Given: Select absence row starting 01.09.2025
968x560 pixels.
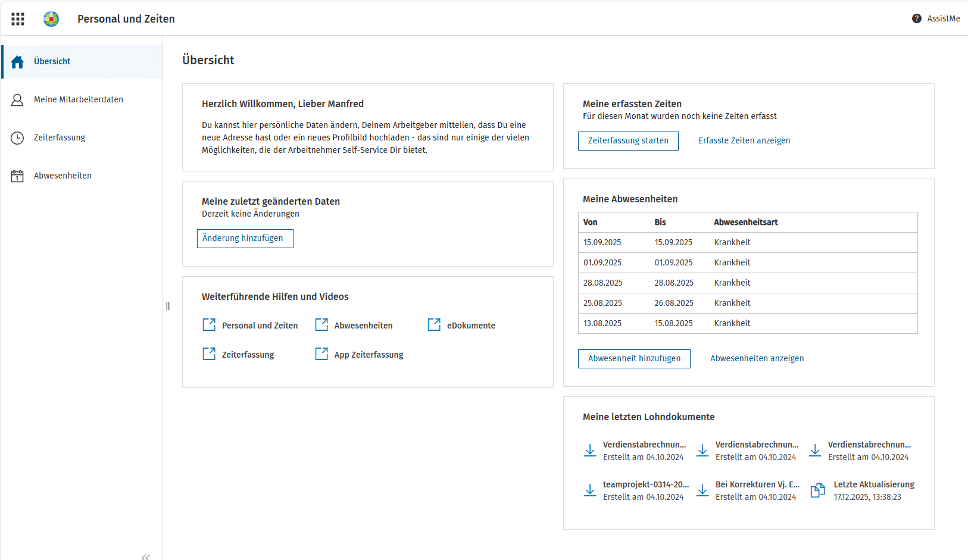Looking at the screenshot, I should click(x=748, y=263).
